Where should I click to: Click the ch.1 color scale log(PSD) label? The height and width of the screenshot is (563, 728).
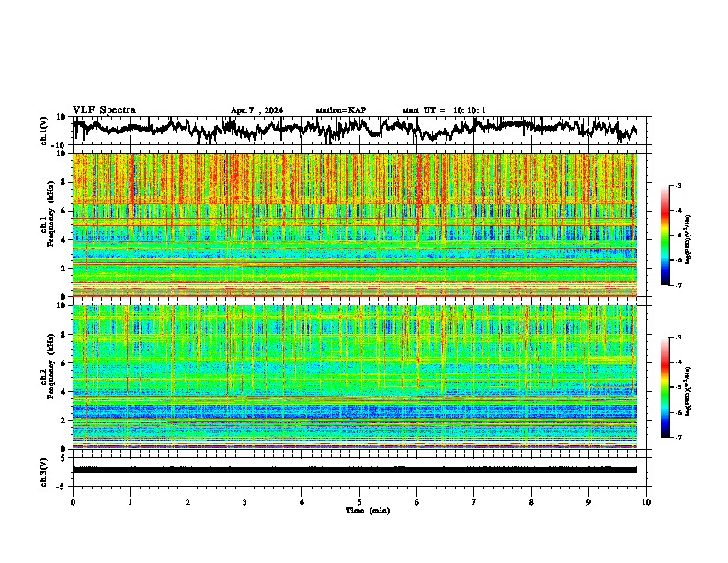tap(688, 239)
